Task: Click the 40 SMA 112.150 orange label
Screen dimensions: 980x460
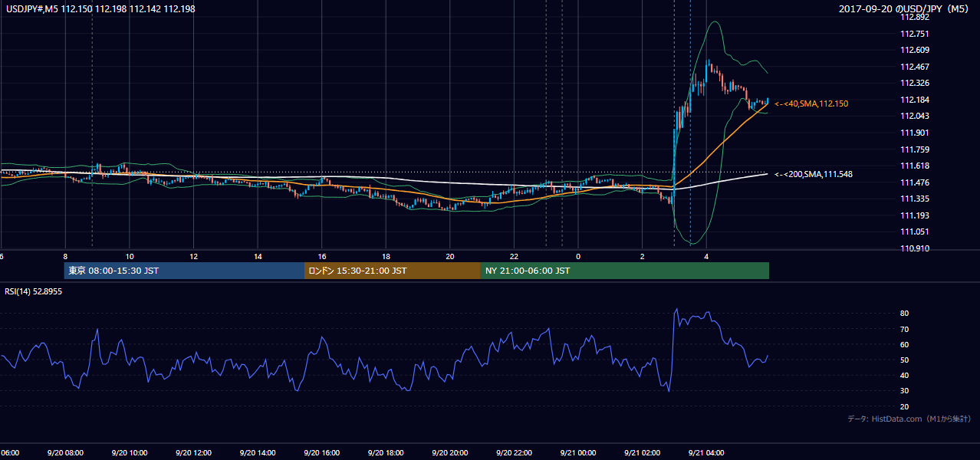Action: (x=811, y=103)
